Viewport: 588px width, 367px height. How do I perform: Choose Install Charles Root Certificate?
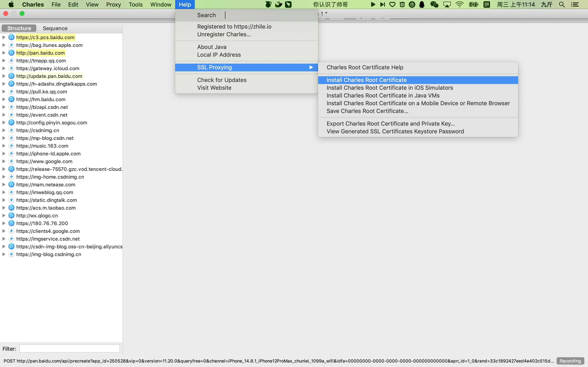click(366, 80)
